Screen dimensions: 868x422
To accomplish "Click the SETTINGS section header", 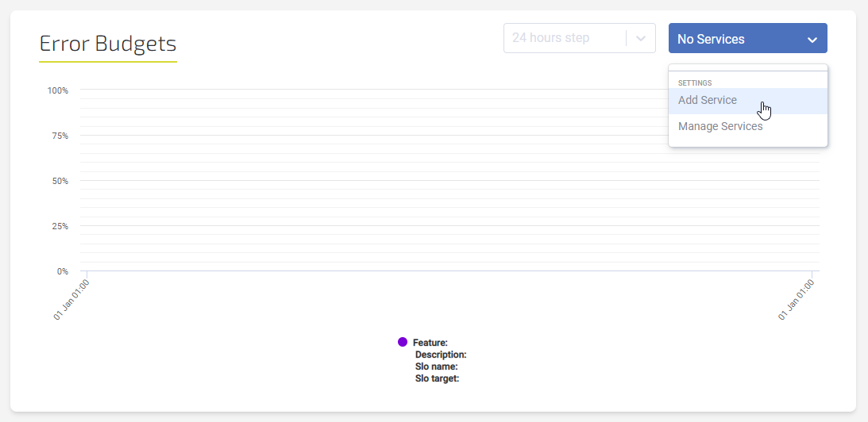I will click(695, 82).
